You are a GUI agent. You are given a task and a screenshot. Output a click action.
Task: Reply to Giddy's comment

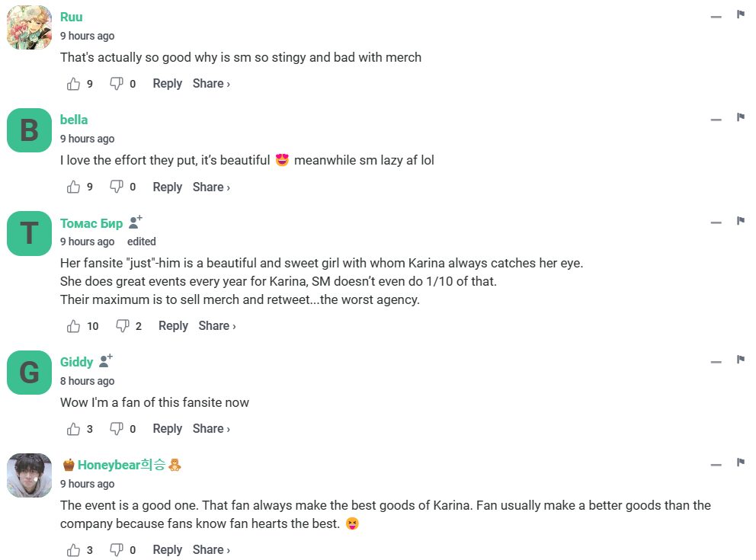pyautogui.click(x=167, y=429)
